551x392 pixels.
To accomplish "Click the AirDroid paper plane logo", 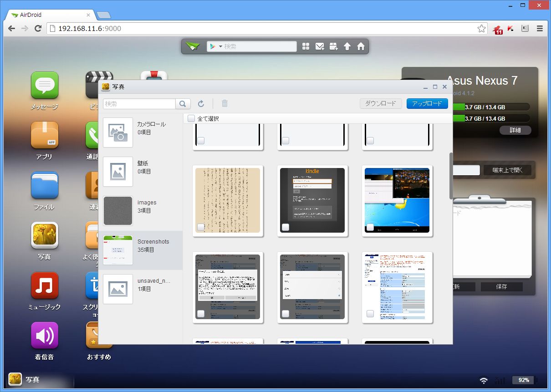I will click(193, 46).
